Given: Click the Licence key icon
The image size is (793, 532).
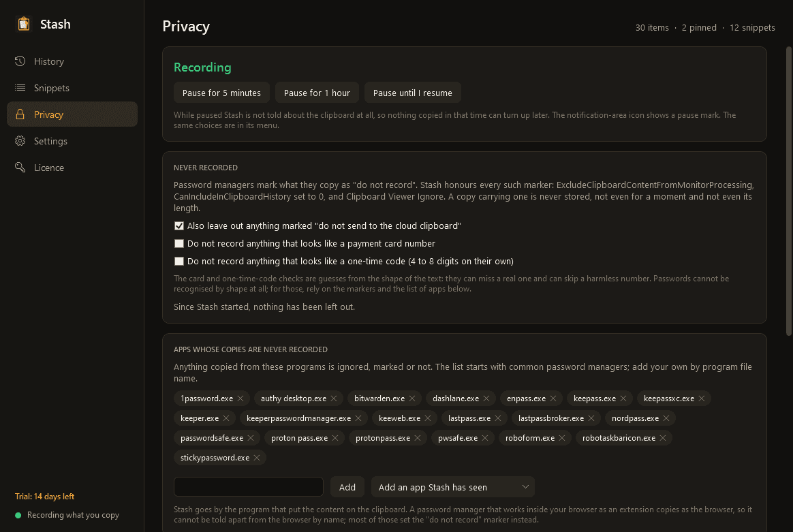Looking at the screenshot, I should 20,168.
